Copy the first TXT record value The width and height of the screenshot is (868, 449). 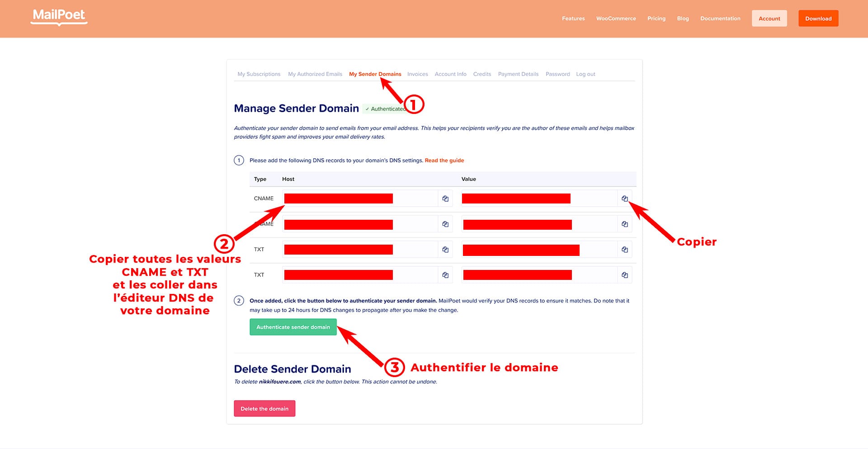(624, 250)
